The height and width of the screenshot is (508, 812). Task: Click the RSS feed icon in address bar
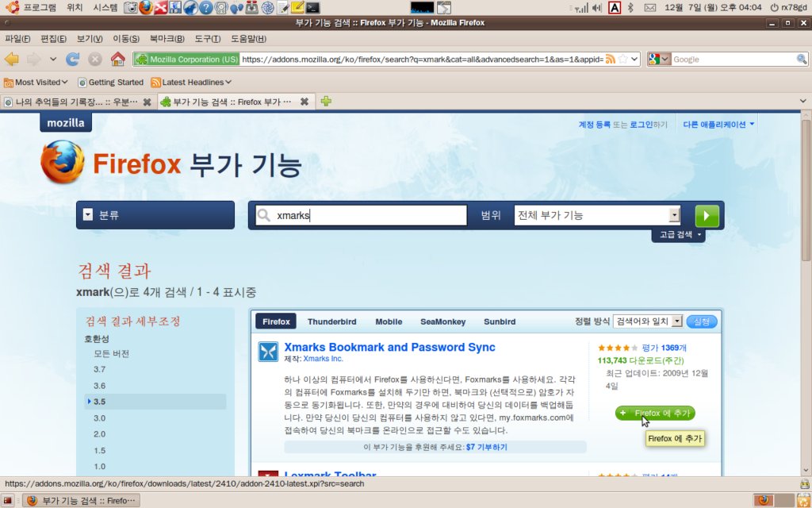(x=611, y=59)
